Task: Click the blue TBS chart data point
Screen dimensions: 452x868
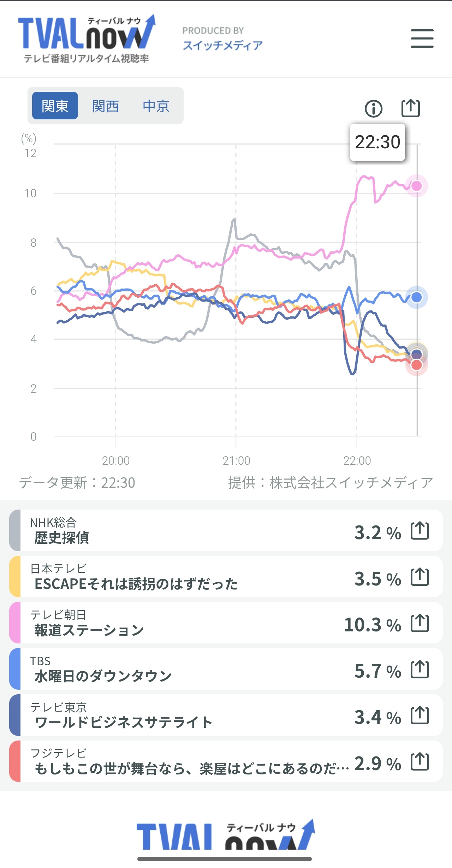Action: coord(417,297)
